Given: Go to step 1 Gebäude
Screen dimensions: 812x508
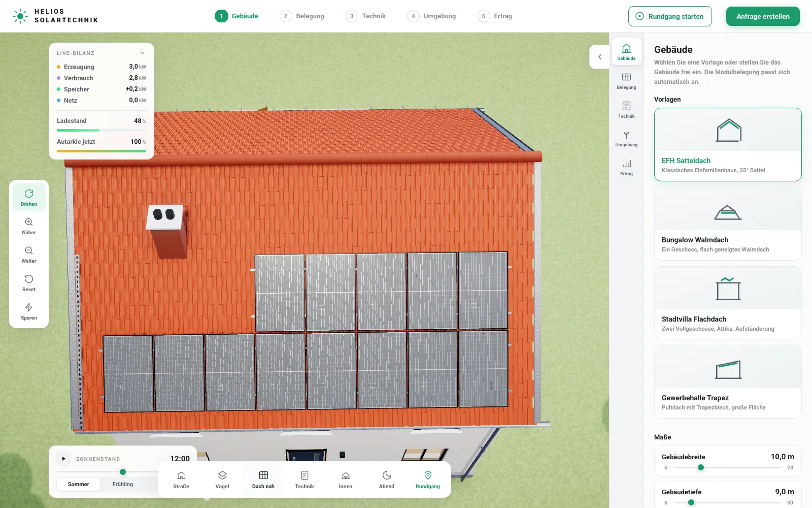Looking at the screenshot, I should (x=236, y=16).
